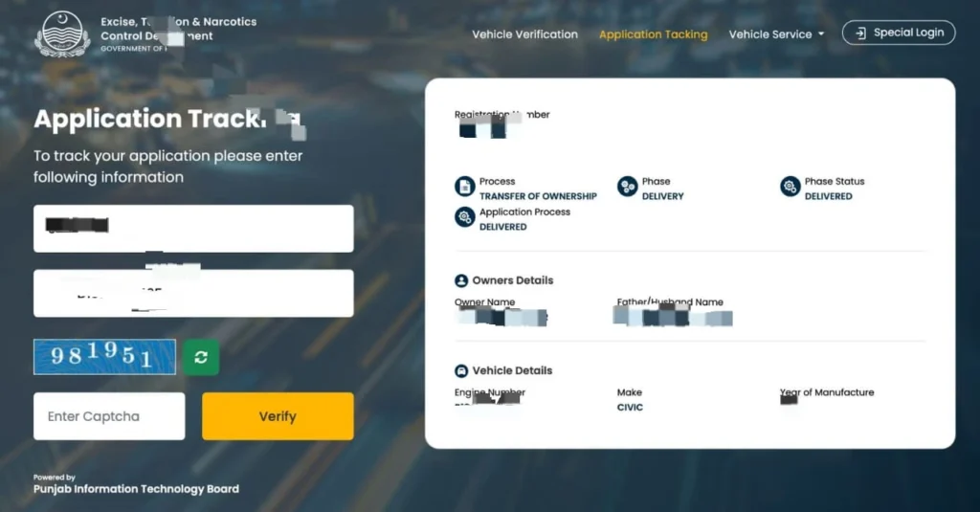
Task: Click the Phase gears icon
Action: click(627, 187)
